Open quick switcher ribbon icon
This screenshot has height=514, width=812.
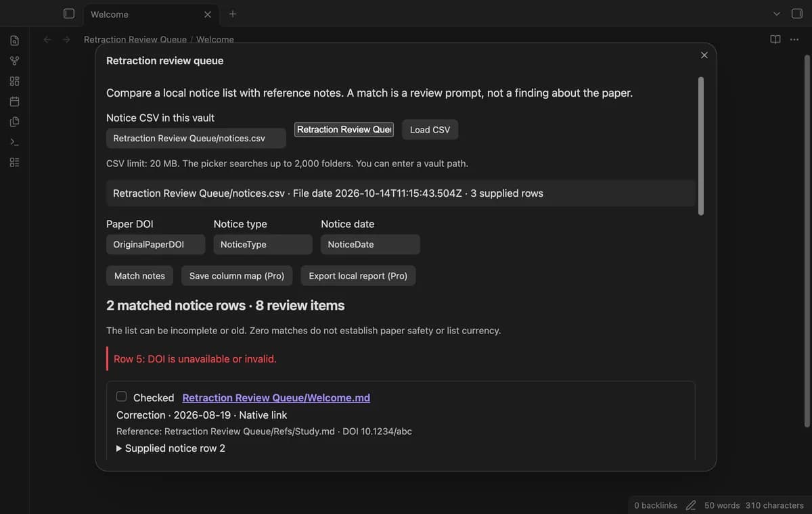(x=14, y=41)
